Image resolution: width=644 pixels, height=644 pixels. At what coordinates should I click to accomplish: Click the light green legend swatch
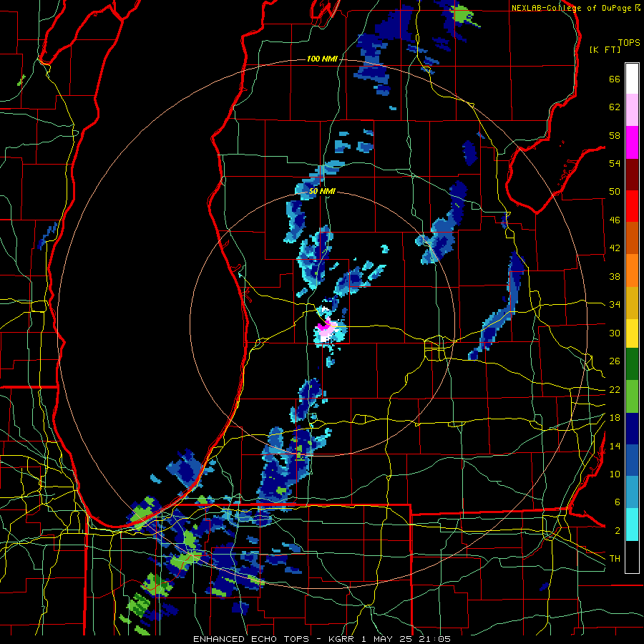(x=632, y=396)
